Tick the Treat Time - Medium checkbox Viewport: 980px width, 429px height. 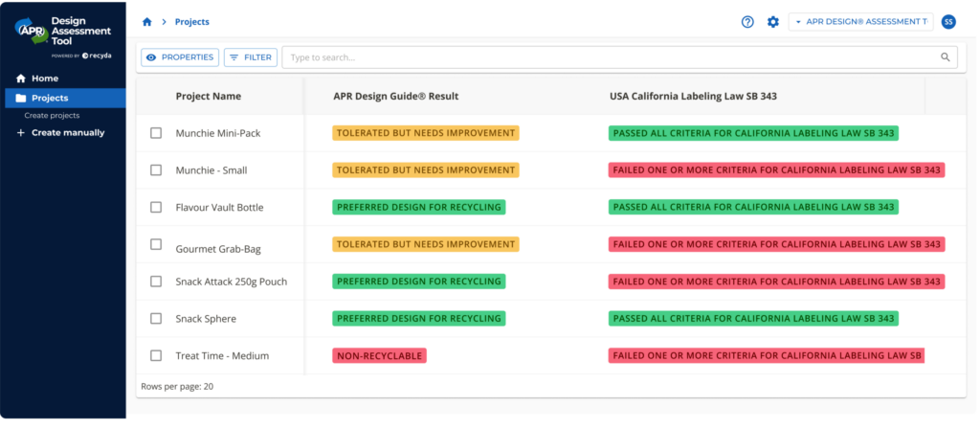click(156, 356)
